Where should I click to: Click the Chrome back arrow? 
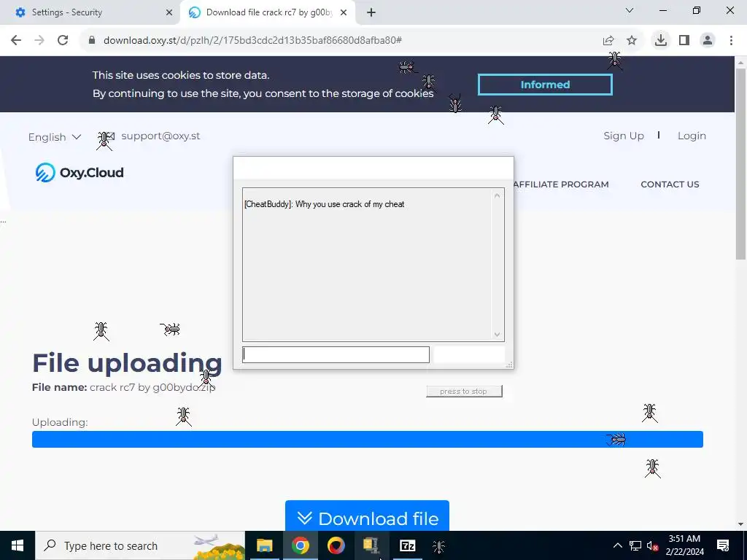coord(16,41)
